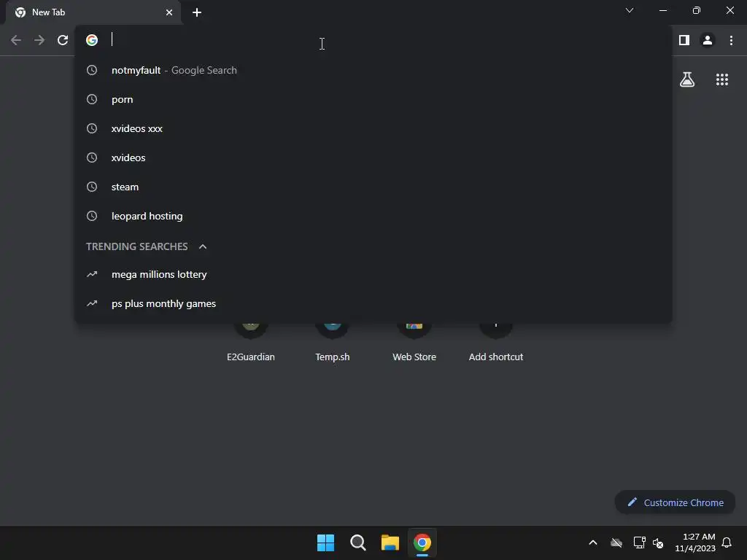Toggle the Chrome side panel icon

684,41
